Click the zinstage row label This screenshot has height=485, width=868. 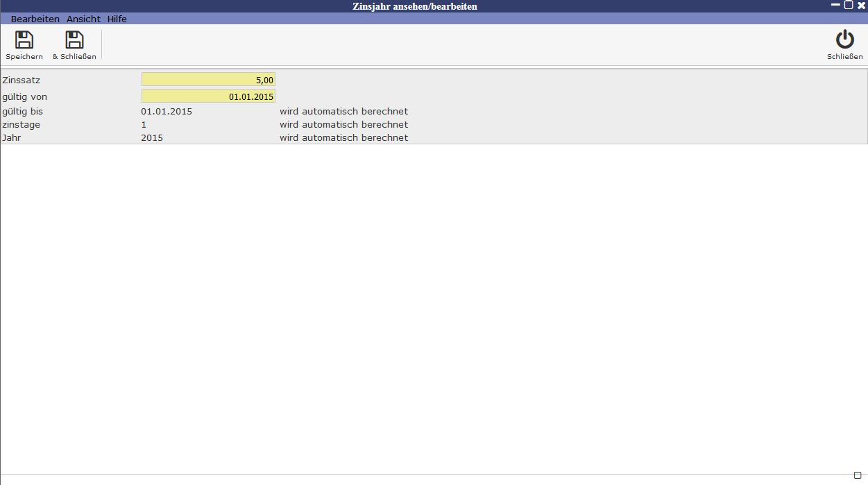21,125
